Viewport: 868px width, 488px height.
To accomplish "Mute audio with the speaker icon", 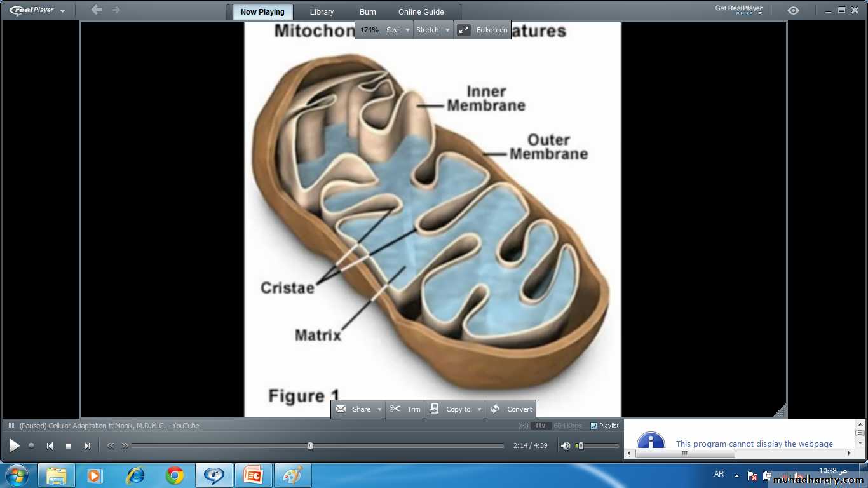I will tap(565, 446).
